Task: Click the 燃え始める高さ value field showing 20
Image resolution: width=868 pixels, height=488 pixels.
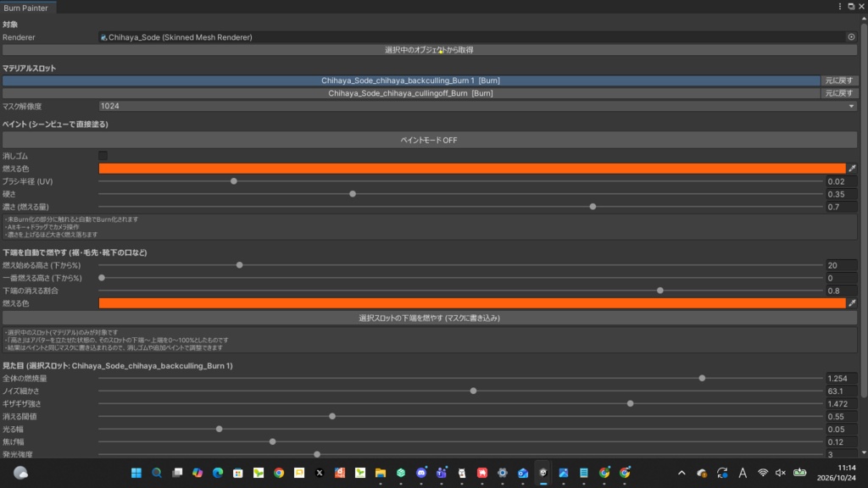Action: (x=842, y=265)
